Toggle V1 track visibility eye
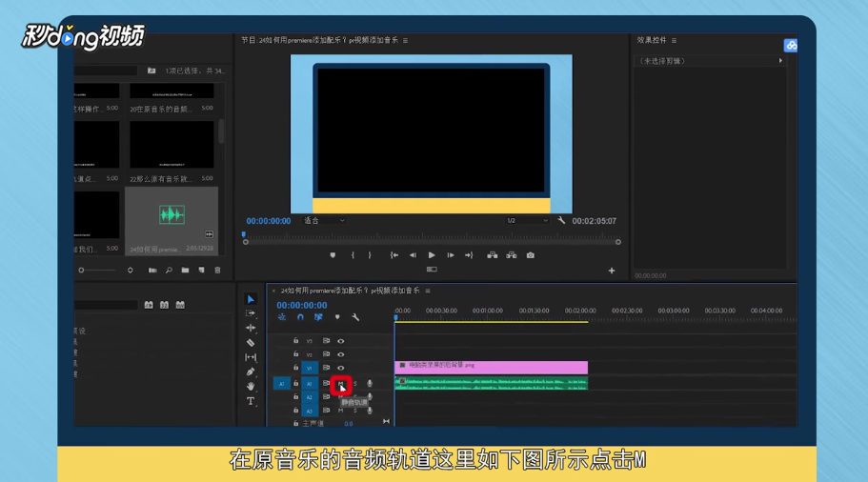 coord(341,368)
